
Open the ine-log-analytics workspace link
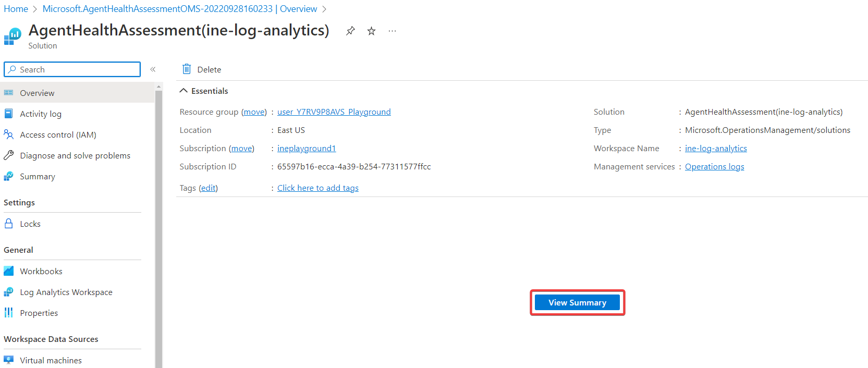point(716,149)
